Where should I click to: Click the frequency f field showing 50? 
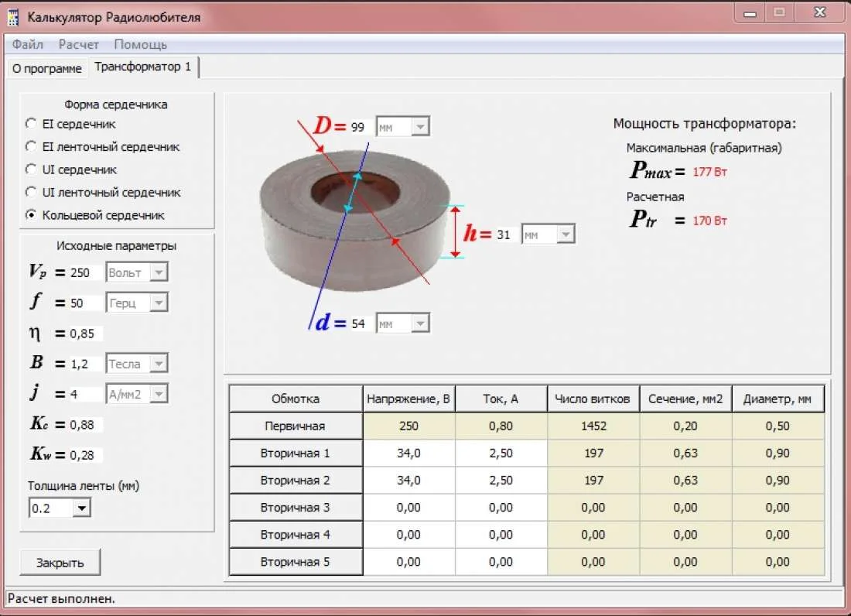point(85,303)
